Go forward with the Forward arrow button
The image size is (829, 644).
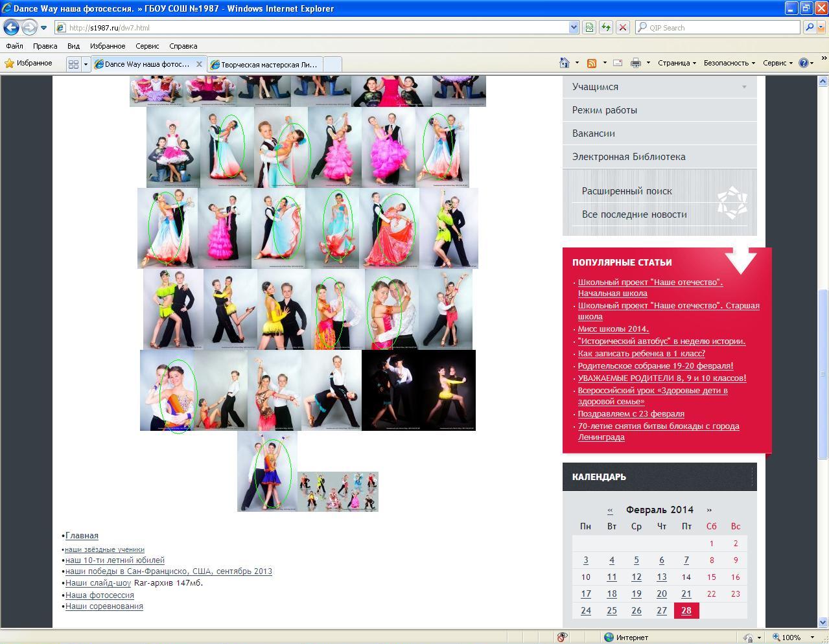29,27
